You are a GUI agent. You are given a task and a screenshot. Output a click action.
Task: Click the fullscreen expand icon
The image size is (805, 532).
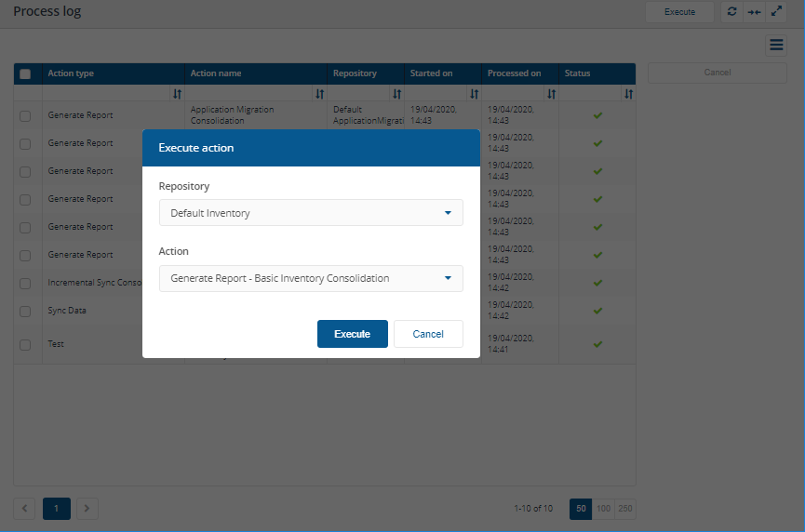coord(777,12)
